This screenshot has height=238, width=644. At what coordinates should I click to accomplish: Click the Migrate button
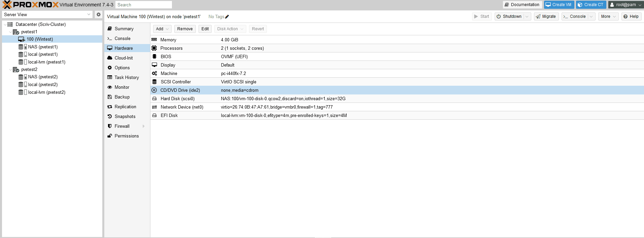tap(546, 16)
